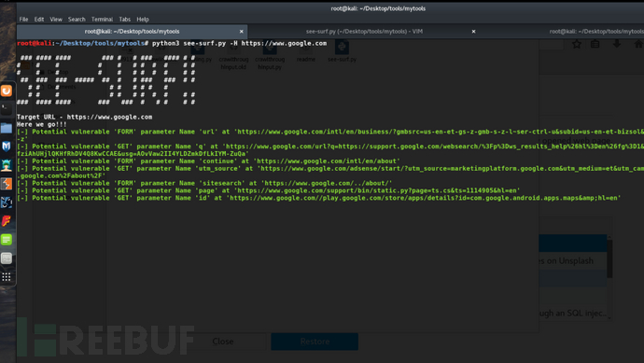Viewport: 644px width, 363px height.
Task: Open Firefox from the dock
Action: pyautogui.click(x=7, y=91)
